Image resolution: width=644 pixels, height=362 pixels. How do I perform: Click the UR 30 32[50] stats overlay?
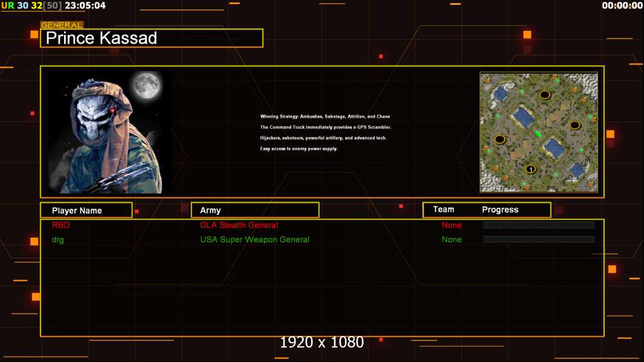pyautogui.click(x=31, y=5)
